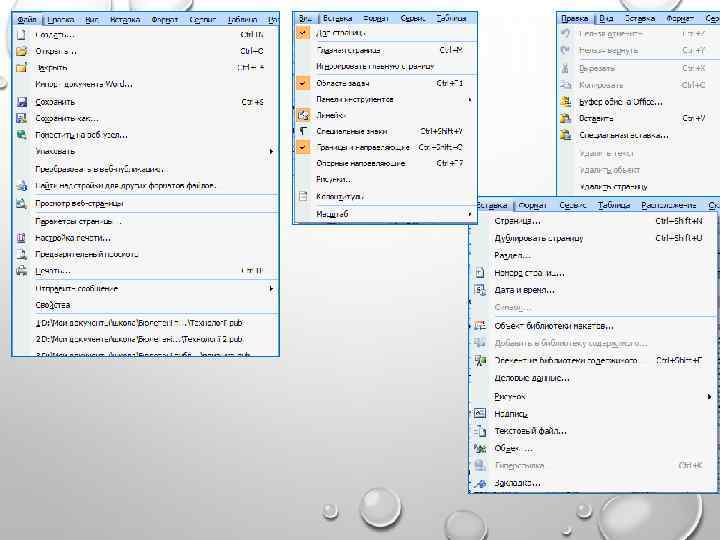Click the Поместить на веб-узел icon
The image size is (720, 540).
[x=22, y=135]
